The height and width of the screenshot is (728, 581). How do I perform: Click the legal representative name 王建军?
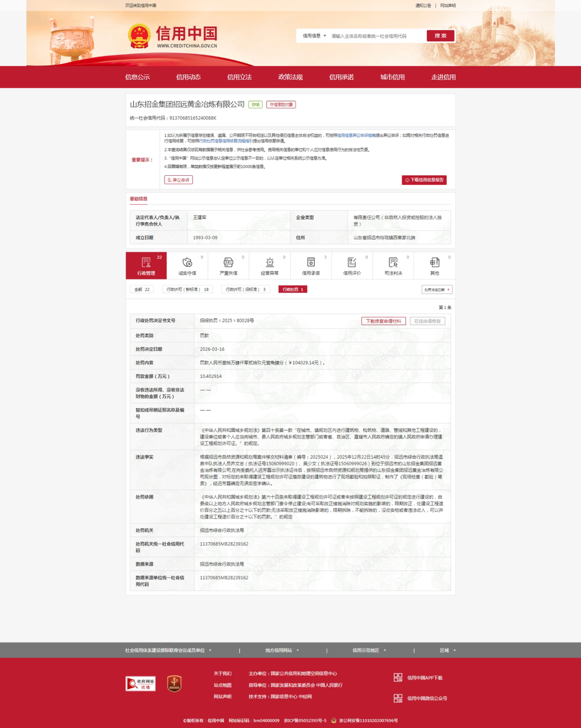coord(200,217)
